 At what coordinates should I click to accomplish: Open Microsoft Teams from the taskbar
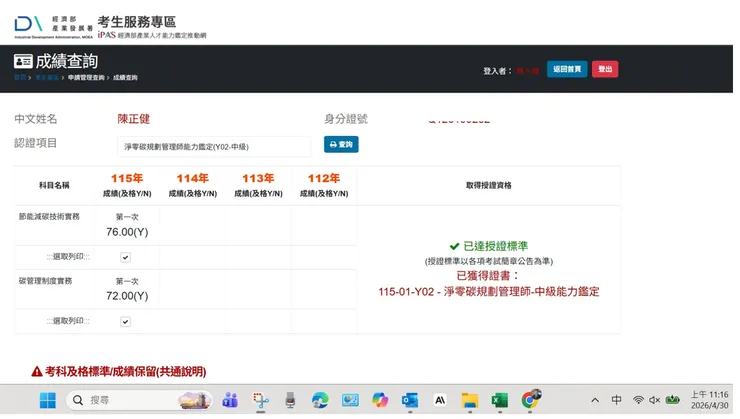coord(230,400)
